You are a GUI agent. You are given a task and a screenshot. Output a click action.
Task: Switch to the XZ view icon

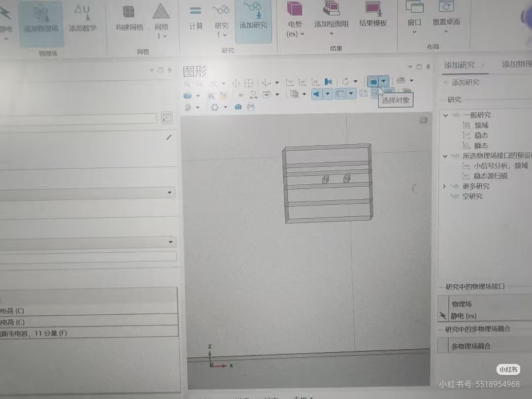[315, 82]
